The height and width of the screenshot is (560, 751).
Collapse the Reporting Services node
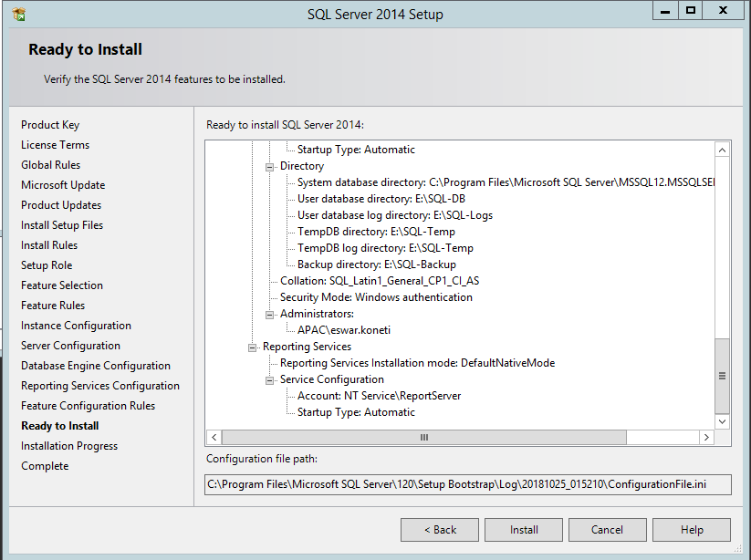click(x=252, y=346)
